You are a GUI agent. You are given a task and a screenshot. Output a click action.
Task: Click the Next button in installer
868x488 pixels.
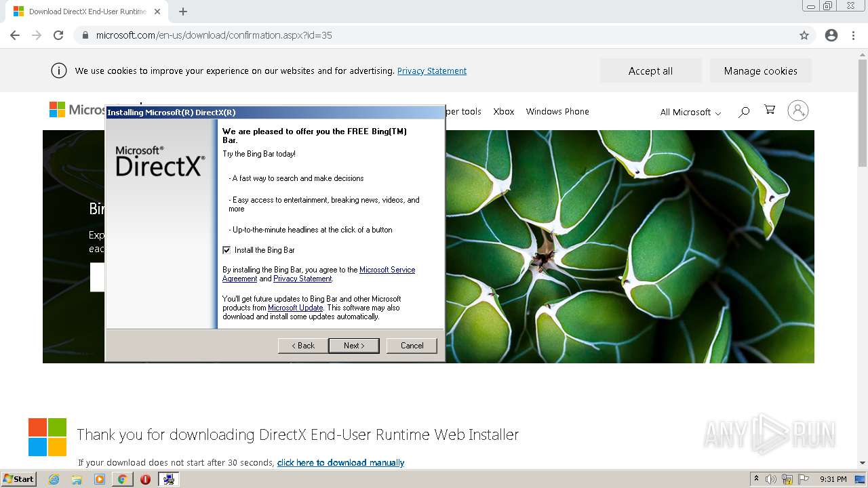pos(354,346)
